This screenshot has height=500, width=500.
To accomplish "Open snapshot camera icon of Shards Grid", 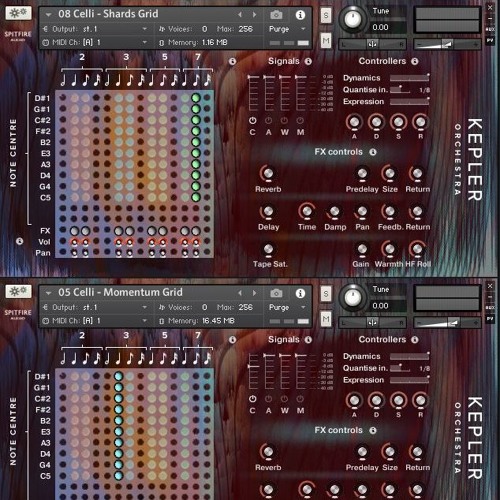I will point(276,15).
